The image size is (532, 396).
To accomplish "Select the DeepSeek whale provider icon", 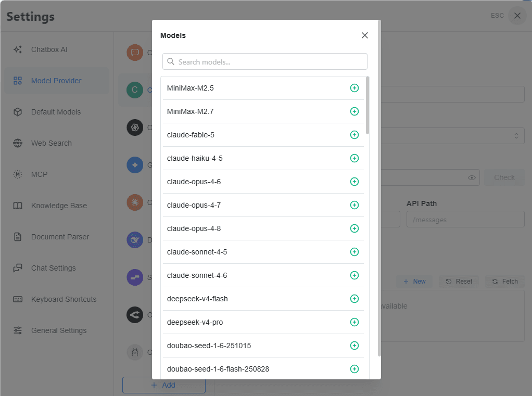I will (x=135, y=240).
